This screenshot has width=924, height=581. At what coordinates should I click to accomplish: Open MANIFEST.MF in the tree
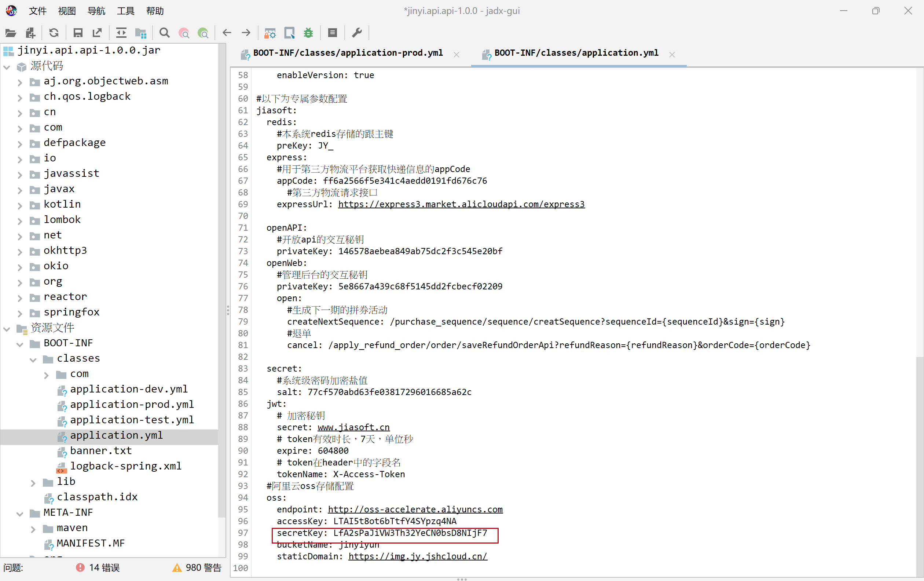(x=91, y=543)
